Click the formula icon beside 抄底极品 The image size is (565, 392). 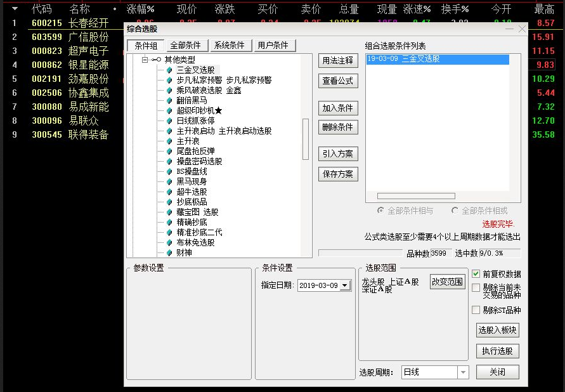tap(169, 202)
